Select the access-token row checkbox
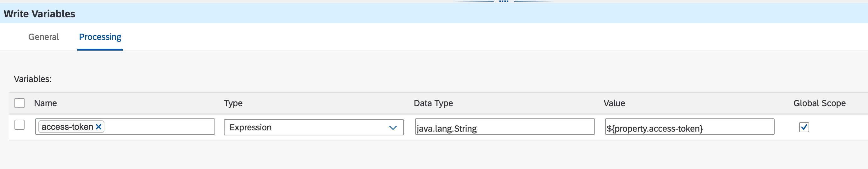Screen dimensions: 868x169 [x=19, y=125]
